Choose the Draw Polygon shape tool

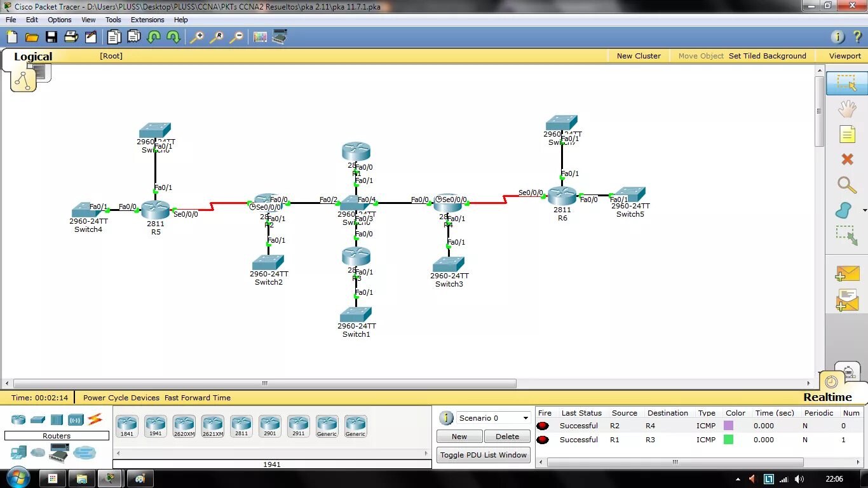(843, 210)
